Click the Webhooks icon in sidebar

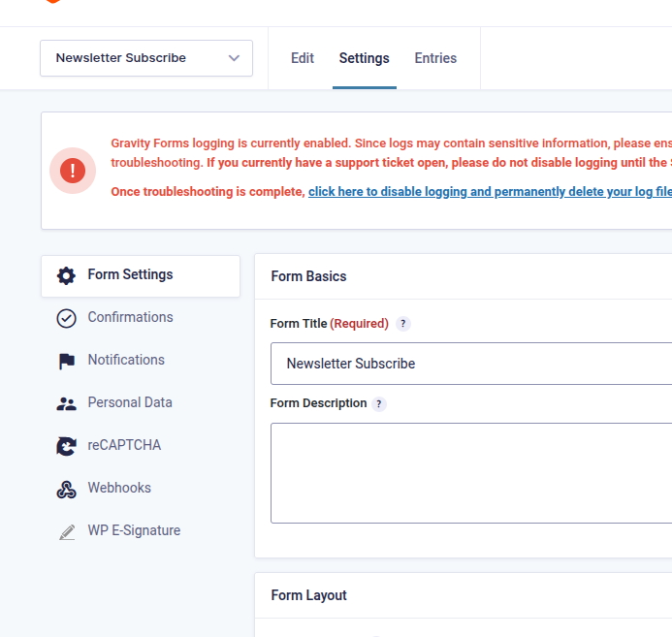point(66,489)
